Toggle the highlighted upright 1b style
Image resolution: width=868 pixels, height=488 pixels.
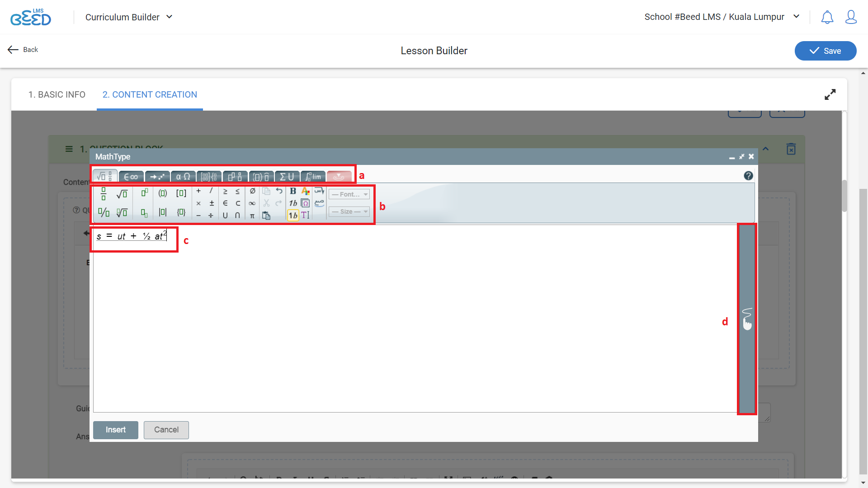[x=293, y=216]
